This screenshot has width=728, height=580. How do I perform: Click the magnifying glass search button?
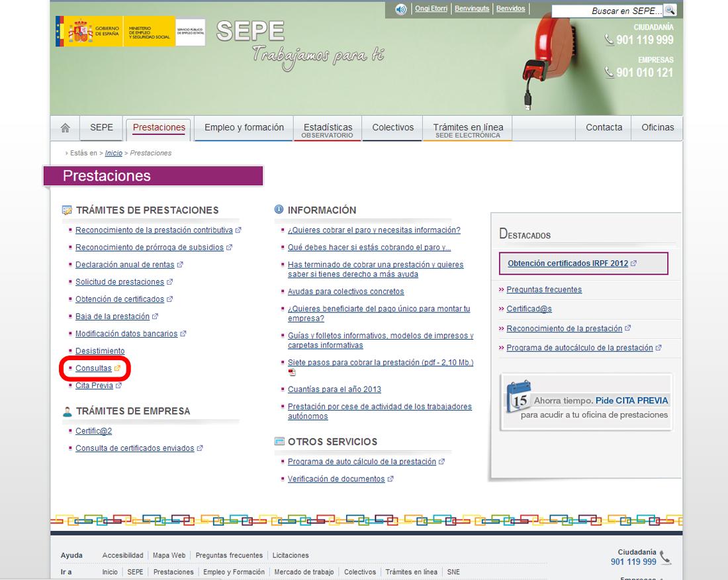670,11
